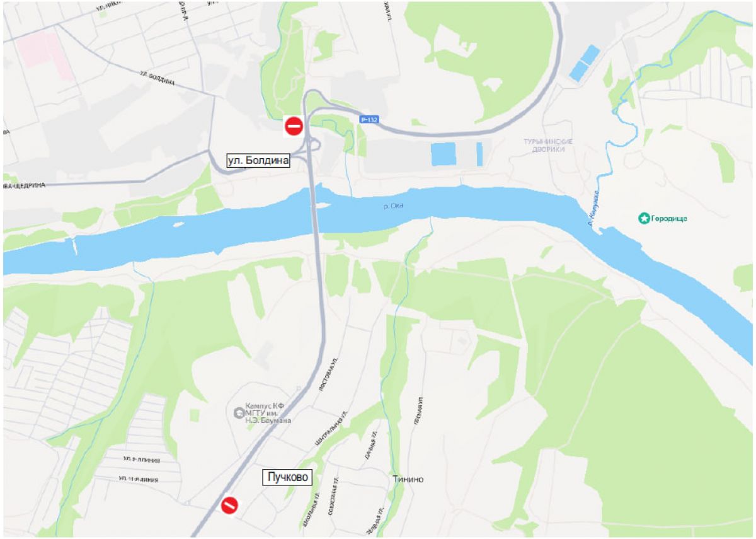Click the pink building block in the city
This screenshot has width=756, height=539.
(45, 56)
